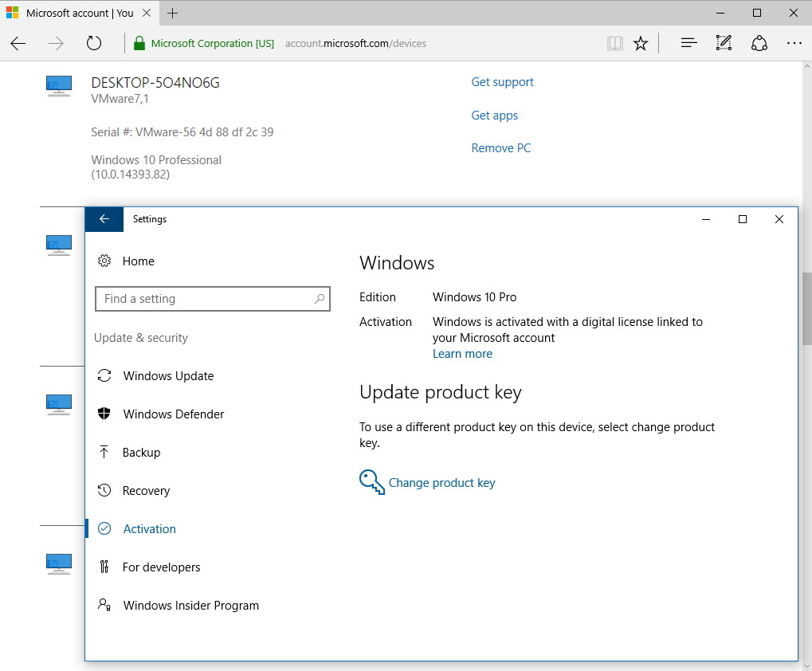Add this page to favorites with the star
The height and width of the screenshot is (671, 812).
pyautogui.click(x=641, y=43)
